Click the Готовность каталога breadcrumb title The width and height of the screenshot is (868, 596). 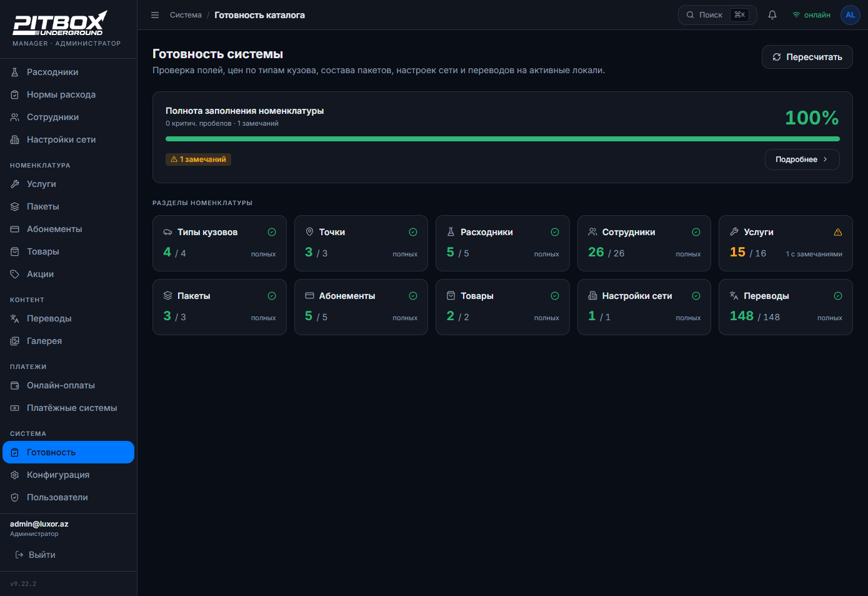(259, 15)
